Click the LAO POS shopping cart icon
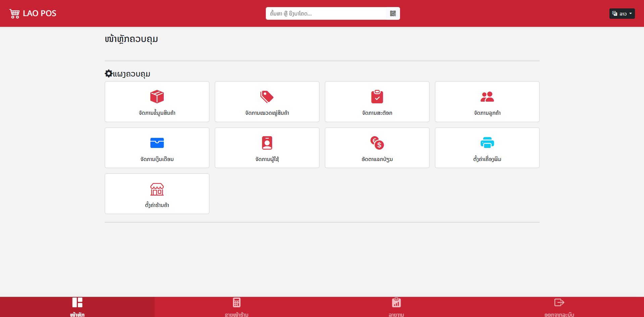The image size is (644, 317). pos(14,13)
